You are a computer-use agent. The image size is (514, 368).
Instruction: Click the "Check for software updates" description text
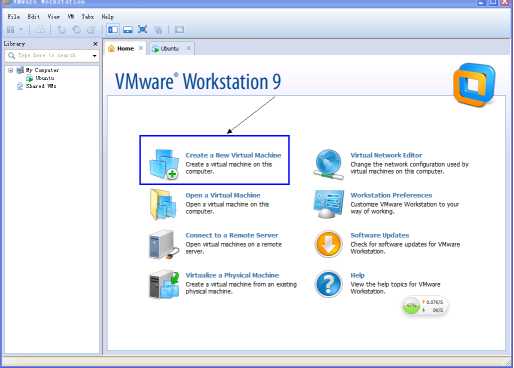click(405, 248)
